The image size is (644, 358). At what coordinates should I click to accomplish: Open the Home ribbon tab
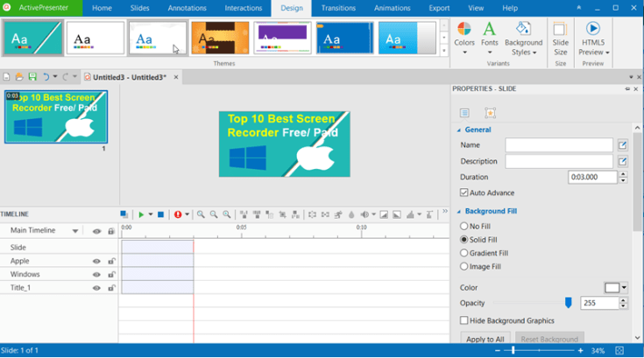coord(102,8)
